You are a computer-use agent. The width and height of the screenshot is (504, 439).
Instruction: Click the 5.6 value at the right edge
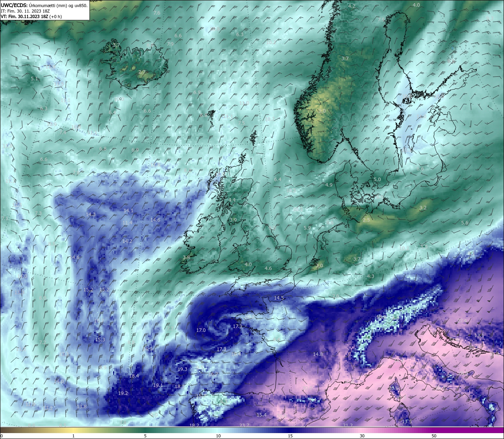pos(465,223)
